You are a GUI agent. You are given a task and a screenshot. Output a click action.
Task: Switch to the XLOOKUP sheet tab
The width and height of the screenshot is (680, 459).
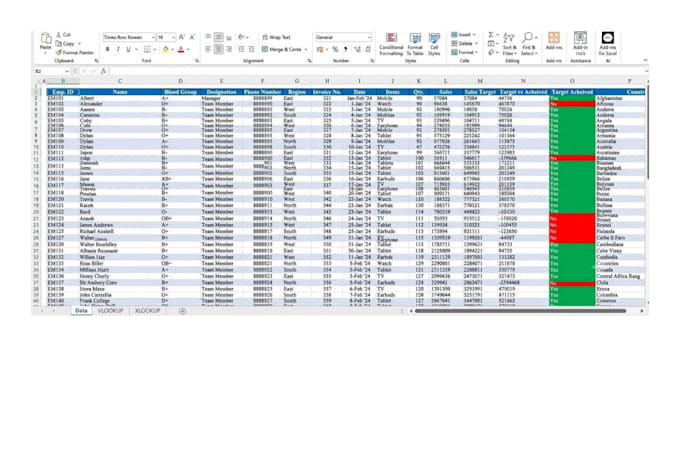pyautogui.click(x=147, y=311)
